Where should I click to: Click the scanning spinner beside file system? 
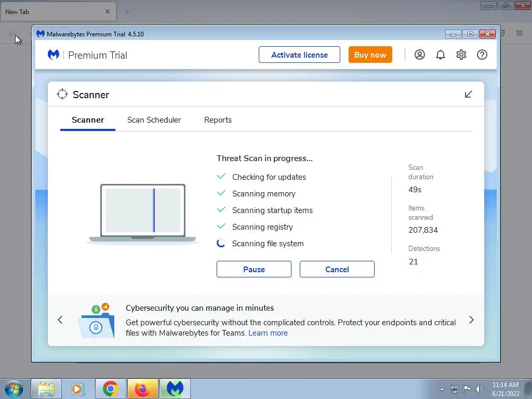point(221,243)
